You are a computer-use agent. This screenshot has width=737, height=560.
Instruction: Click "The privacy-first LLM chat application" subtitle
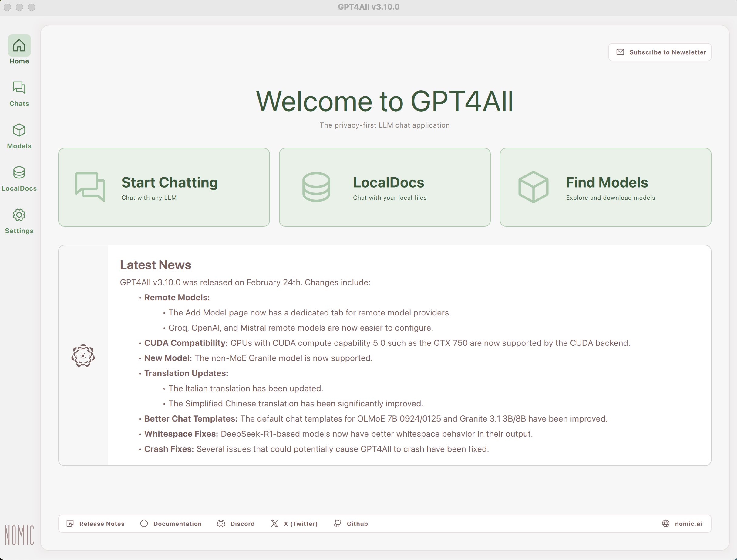point(385,125)
